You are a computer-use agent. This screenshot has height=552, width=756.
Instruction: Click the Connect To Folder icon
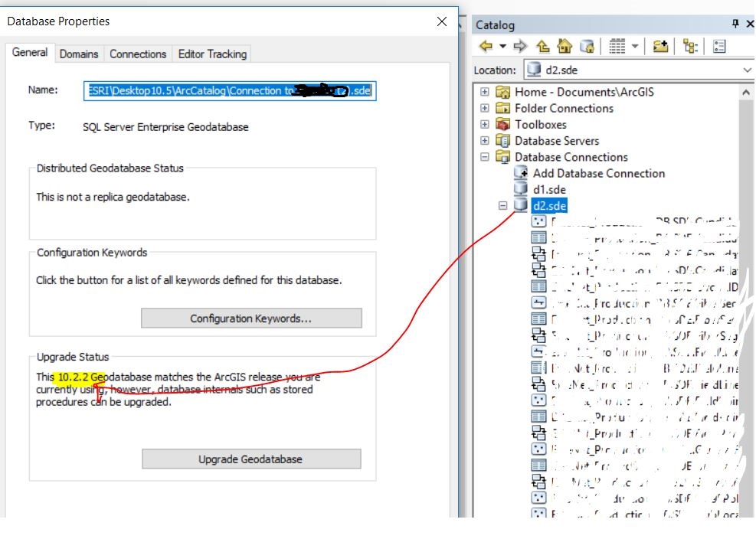660,46
